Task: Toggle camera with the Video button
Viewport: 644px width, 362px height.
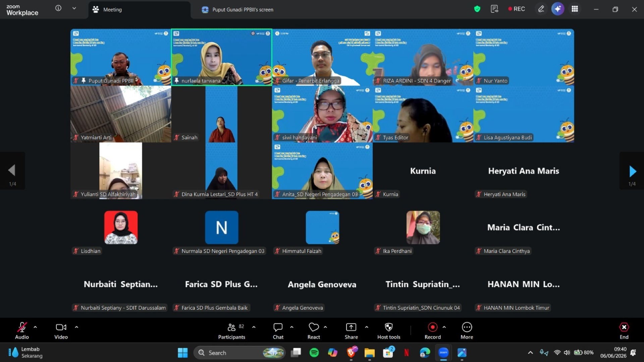Action: click(x=61, y=330)
